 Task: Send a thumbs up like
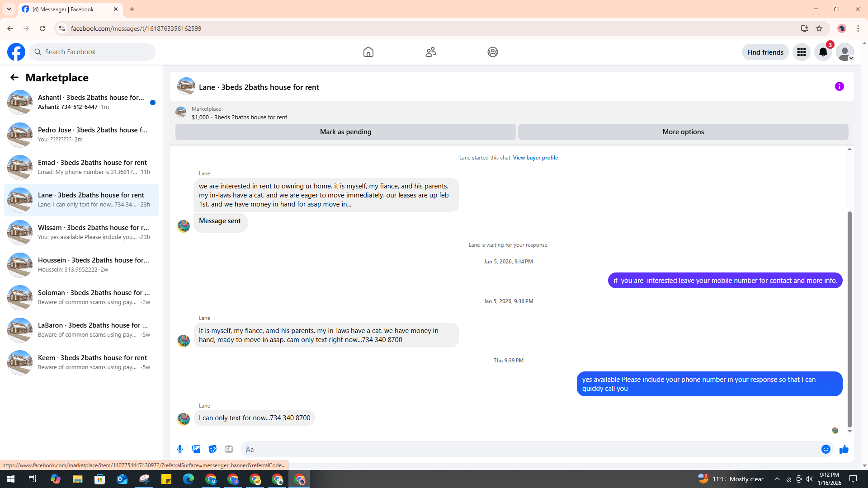[x=844, y=449]
